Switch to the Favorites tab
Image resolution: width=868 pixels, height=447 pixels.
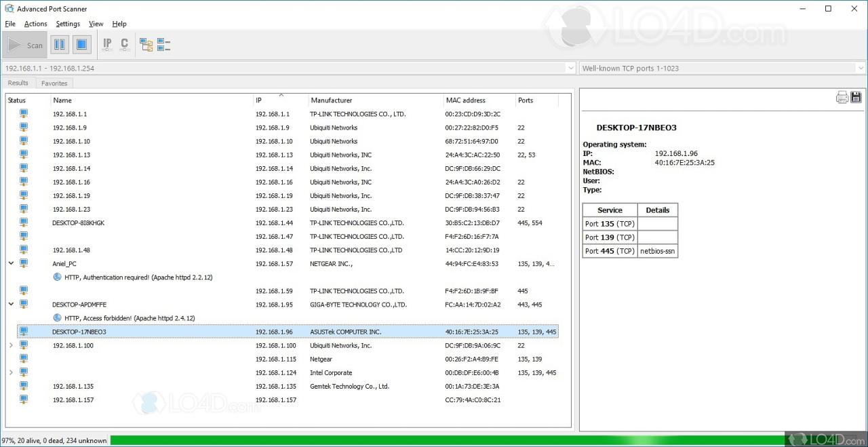tap(54, 83)
